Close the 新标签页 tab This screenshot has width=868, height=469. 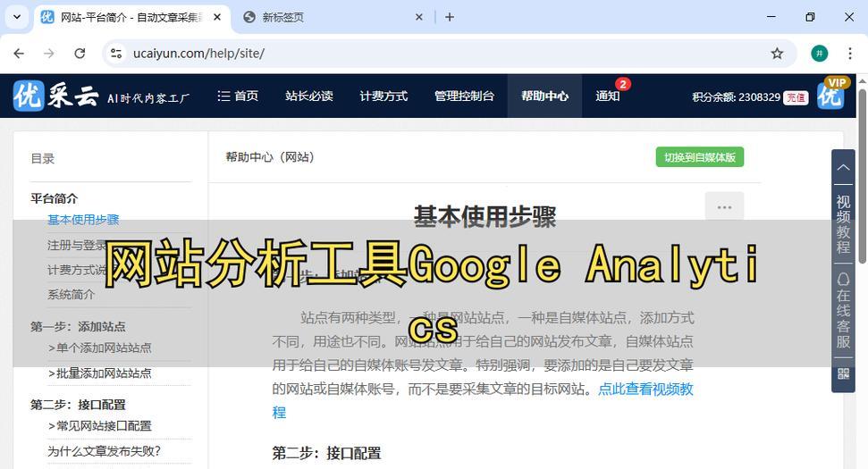click(x=419, y=17)
